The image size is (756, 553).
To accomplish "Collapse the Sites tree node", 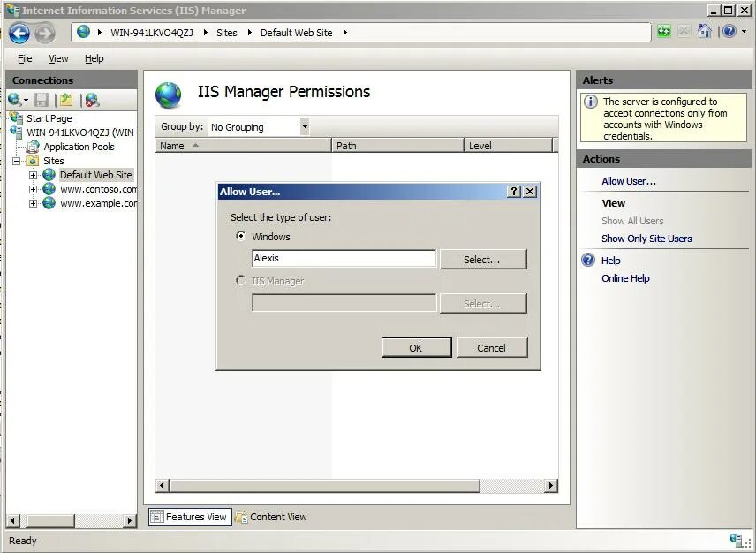I will [17, 161].
